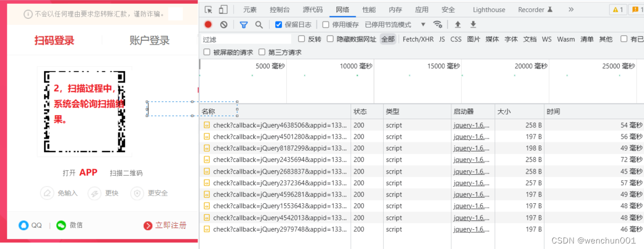This screenshot has width=644, height=249.
Task: Select request check?callback=jQuery1553643
Action: (x=422, y=206)
